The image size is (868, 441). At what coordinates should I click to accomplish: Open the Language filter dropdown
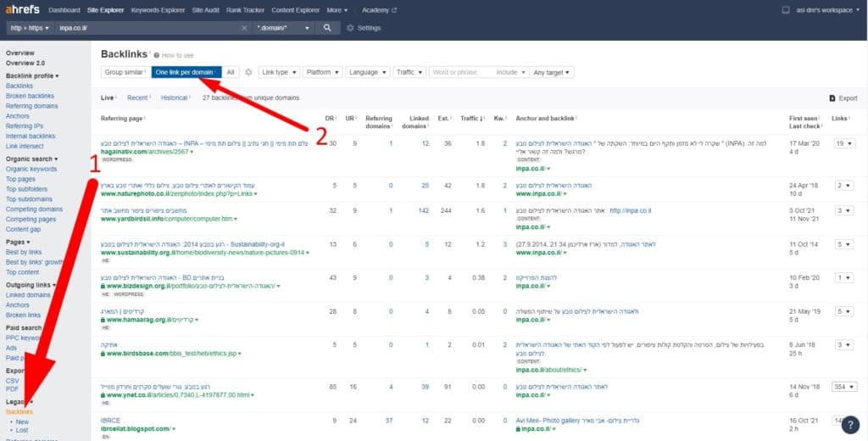(368, 72)
